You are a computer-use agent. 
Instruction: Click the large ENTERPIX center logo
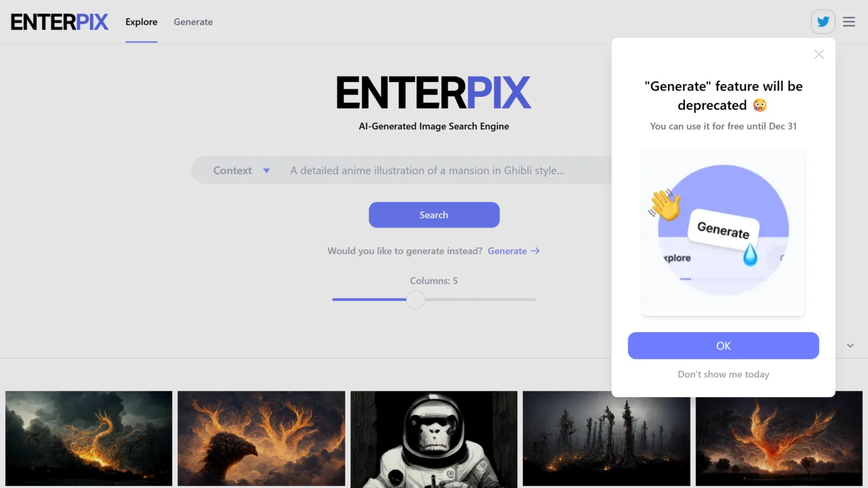click(434, 93)
